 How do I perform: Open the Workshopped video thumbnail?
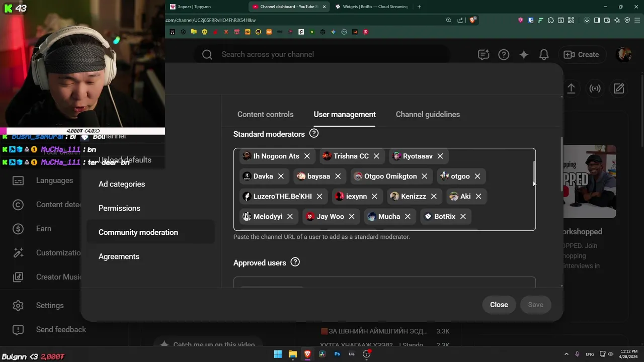[x=589, y=182]
